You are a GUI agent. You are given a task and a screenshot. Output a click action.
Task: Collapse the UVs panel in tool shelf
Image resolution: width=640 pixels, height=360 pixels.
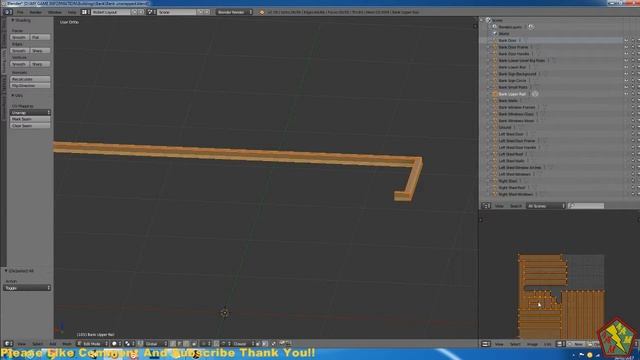pyautogui.click(x=13, y=95)
